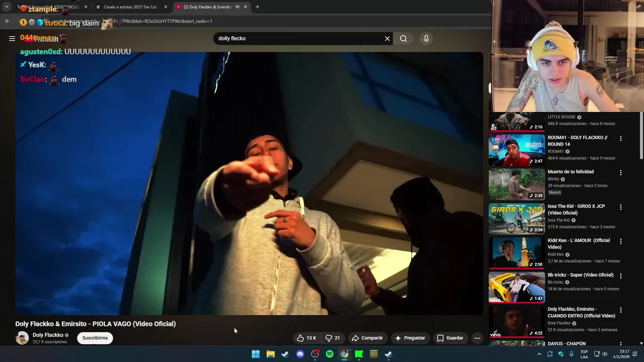The image size is (644, 362).
Task: Open options for Issa The Kid GIROS video
Action: pyautogui.click(x=620, y=207)
